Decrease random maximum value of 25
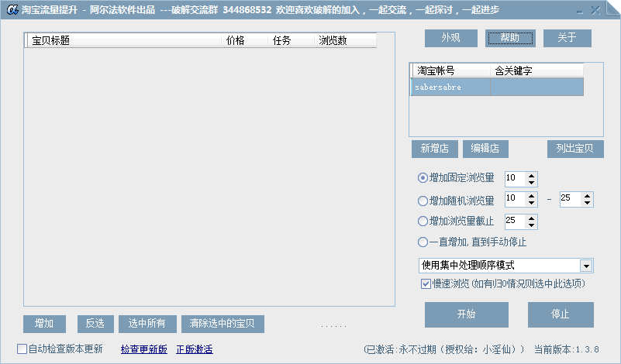The image size is (621, 364). tap(587, 203)
